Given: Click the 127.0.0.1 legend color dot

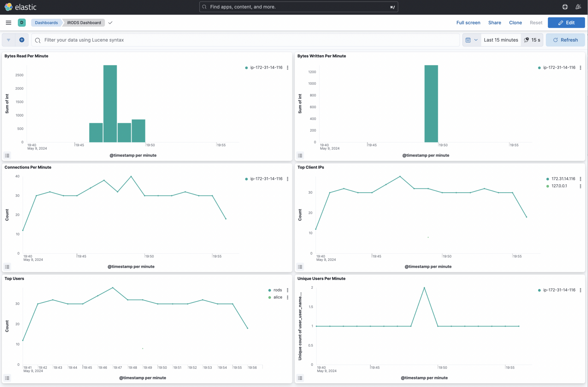Looking at the screenshot, I should coord(548,186).
